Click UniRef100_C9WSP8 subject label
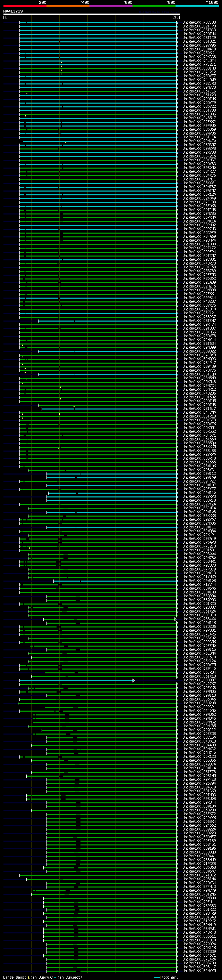The width and height of the screenshot is (222, 980). pos(199,149)
